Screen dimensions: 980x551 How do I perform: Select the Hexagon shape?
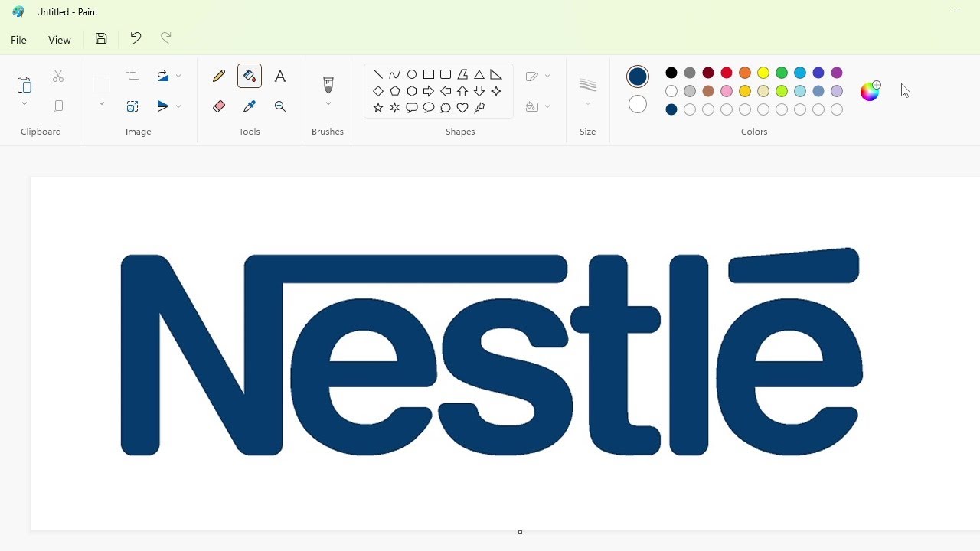(x=412, y=91)
